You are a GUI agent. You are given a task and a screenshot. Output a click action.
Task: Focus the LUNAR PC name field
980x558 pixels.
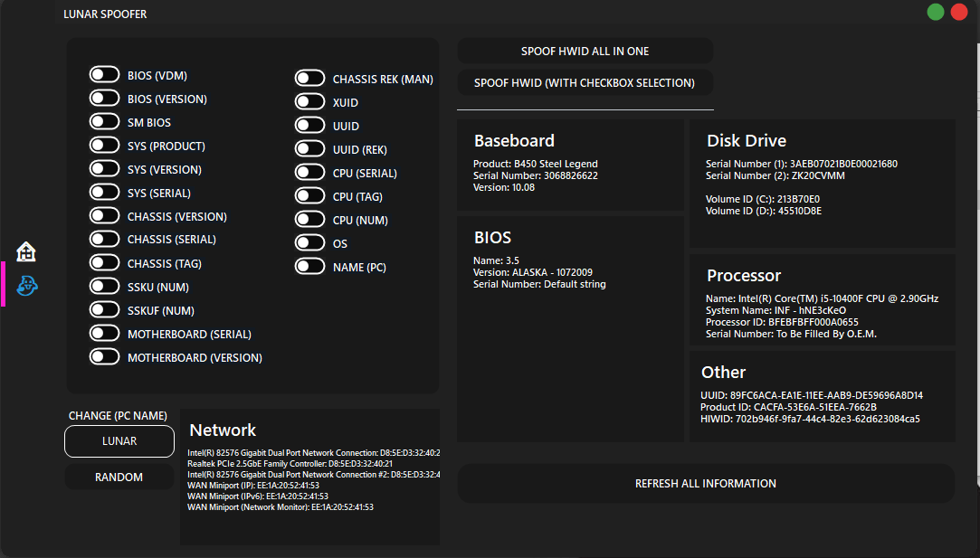pyautogui.click(x=119, y=441)
